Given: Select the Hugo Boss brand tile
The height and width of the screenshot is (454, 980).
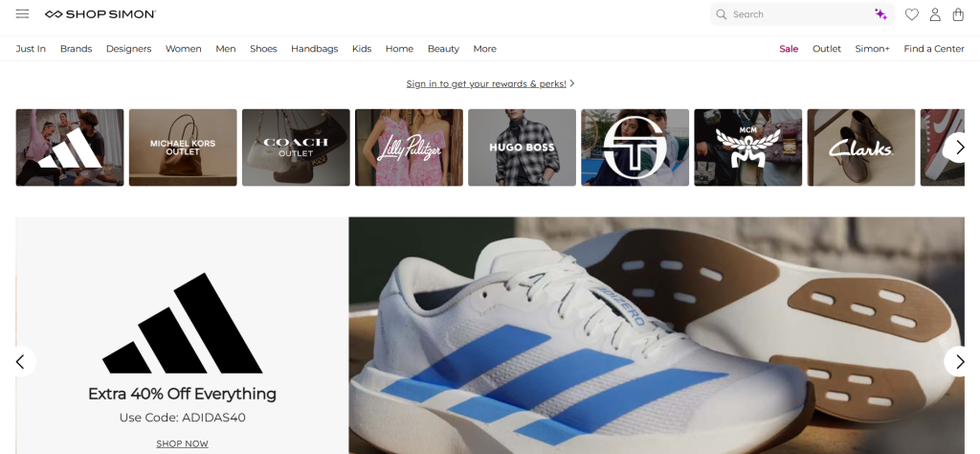Looking at the screenshot, I should click(522, 148).
